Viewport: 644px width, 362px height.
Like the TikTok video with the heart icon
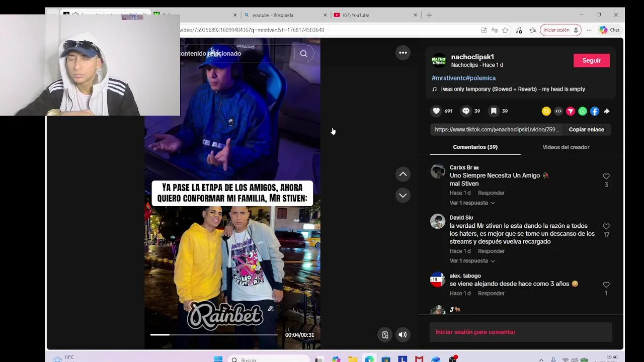(x=436, y=111)
